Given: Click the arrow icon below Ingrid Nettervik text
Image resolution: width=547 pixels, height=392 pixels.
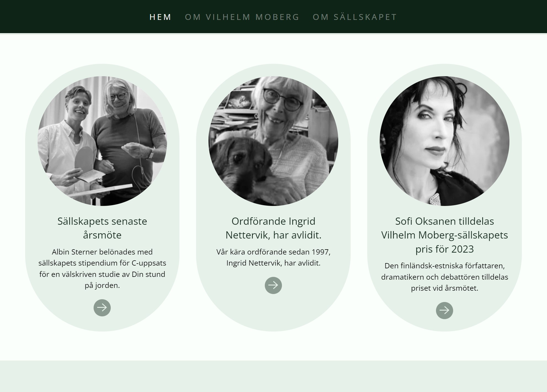Looking at the screenshot, I should coord(273,285).
